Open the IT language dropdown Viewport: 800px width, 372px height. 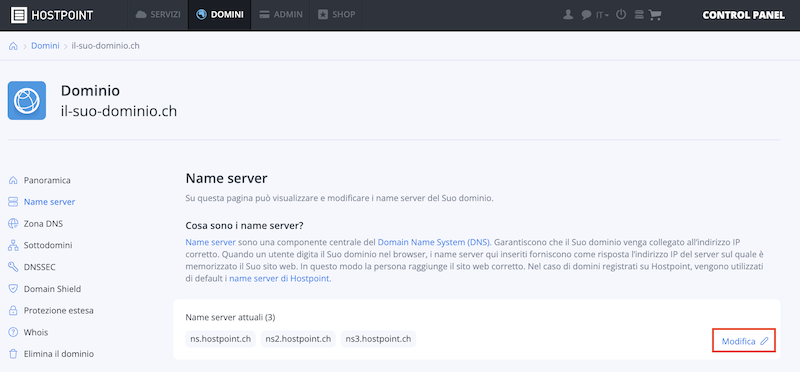click(603, 15)
